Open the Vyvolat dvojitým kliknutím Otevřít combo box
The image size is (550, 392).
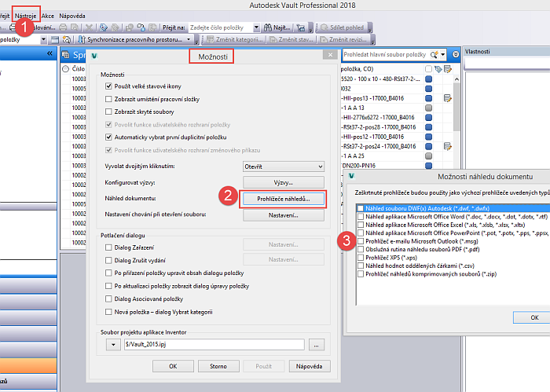284,167
